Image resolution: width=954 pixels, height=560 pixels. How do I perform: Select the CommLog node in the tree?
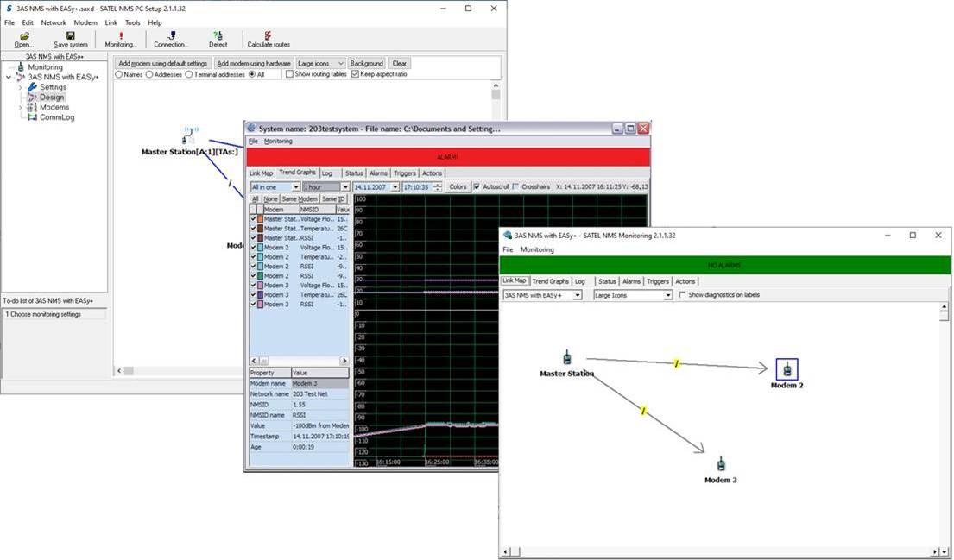point(57,117)
